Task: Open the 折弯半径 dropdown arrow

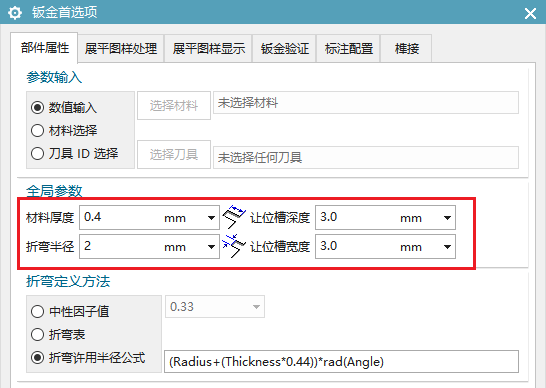Action: coord(211,247)
